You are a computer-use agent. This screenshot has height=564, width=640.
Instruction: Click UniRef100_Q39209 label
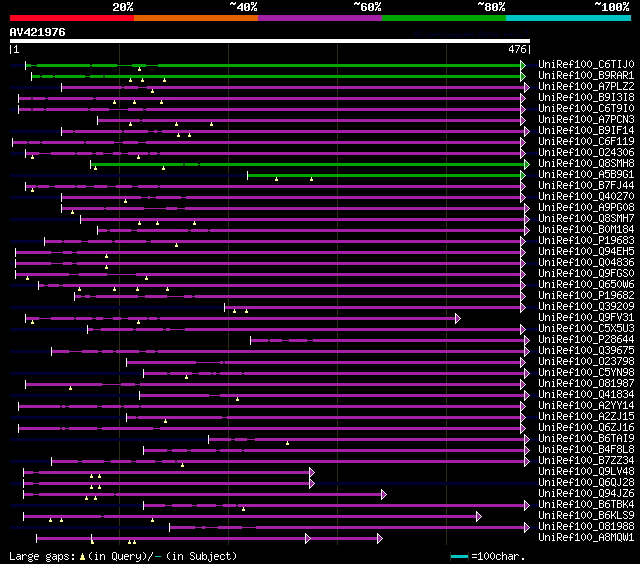pos(586,307)
